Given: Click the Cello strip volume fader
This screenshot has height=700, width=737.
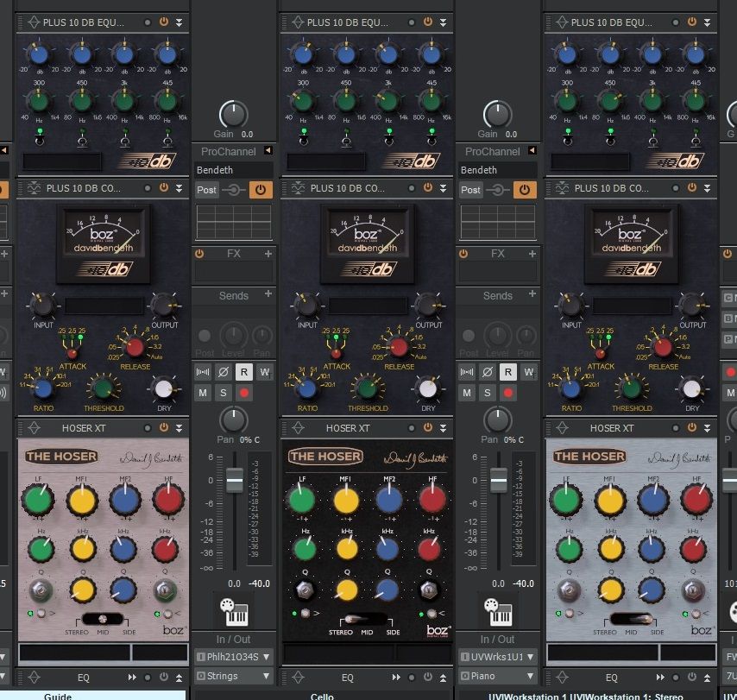Looking at the screenshot, I should 234,479.
